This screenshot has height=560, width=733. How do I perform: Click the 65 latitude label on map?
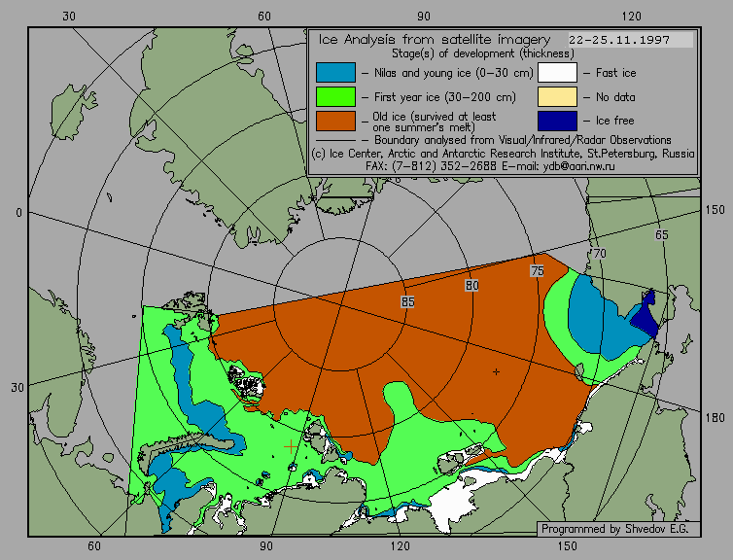point(661,234)
